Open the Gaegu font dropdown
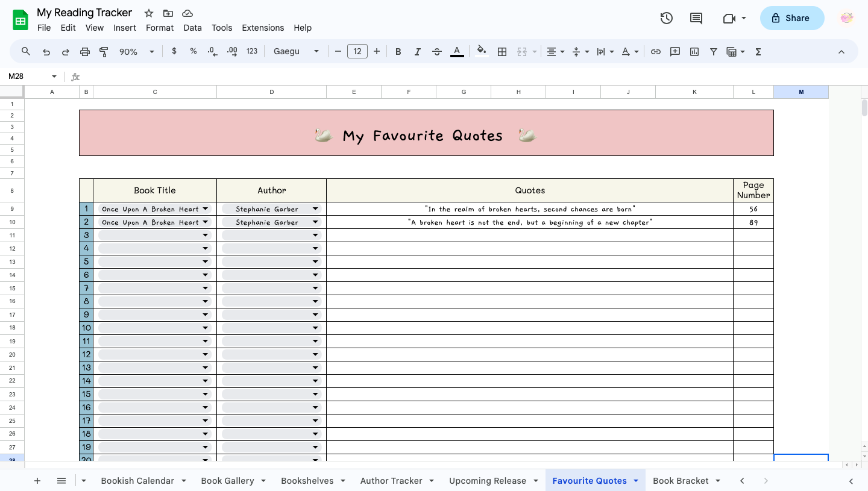868x491 pixels. coord(296,52)
